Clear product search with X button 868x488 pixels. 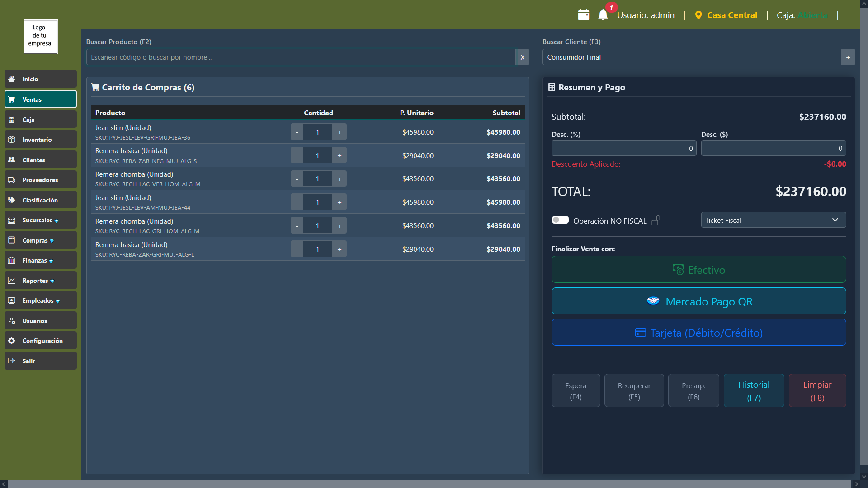[522, 57]
